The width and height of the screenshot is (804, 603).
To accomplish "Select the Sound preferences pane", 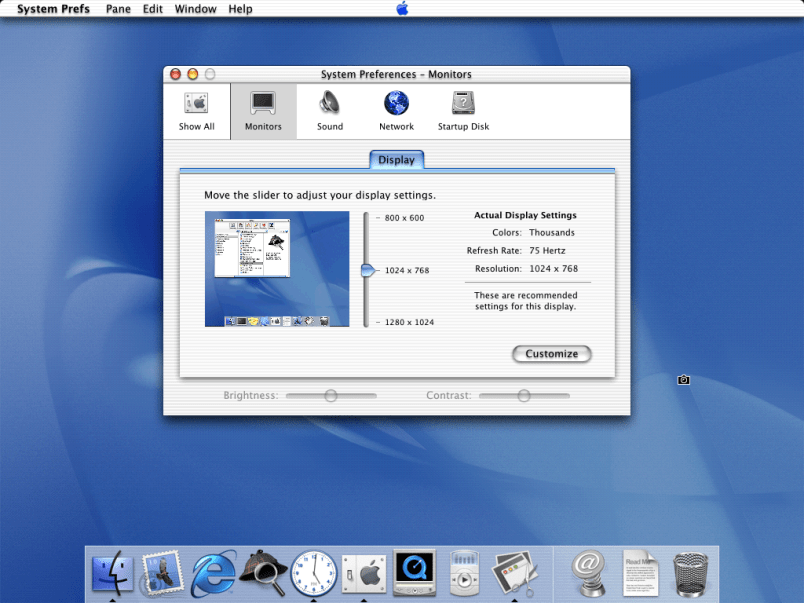I will point(330,110).
